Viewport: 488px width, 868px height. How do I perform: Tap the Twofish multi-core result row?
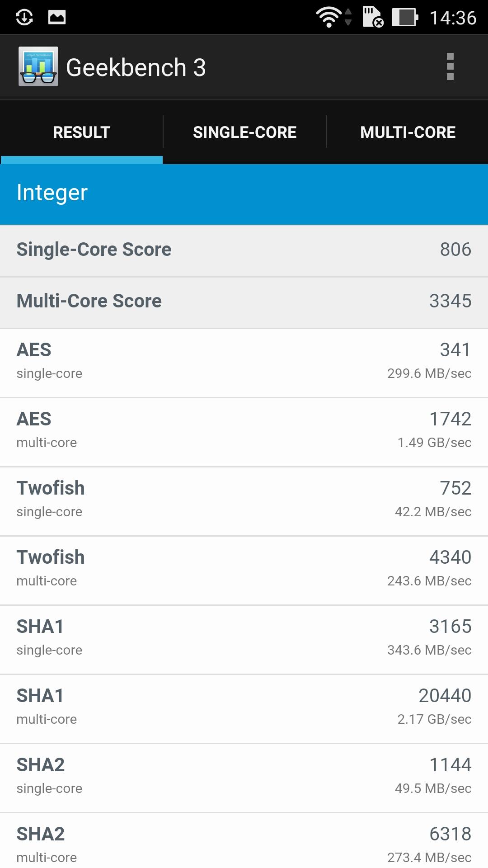[x=244, y=570]
